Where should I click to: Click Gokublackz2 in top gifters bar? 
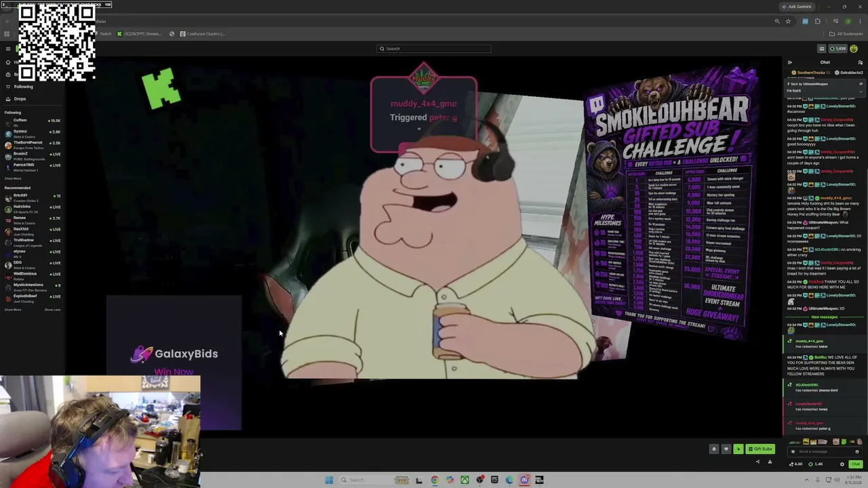pos(850,73)
